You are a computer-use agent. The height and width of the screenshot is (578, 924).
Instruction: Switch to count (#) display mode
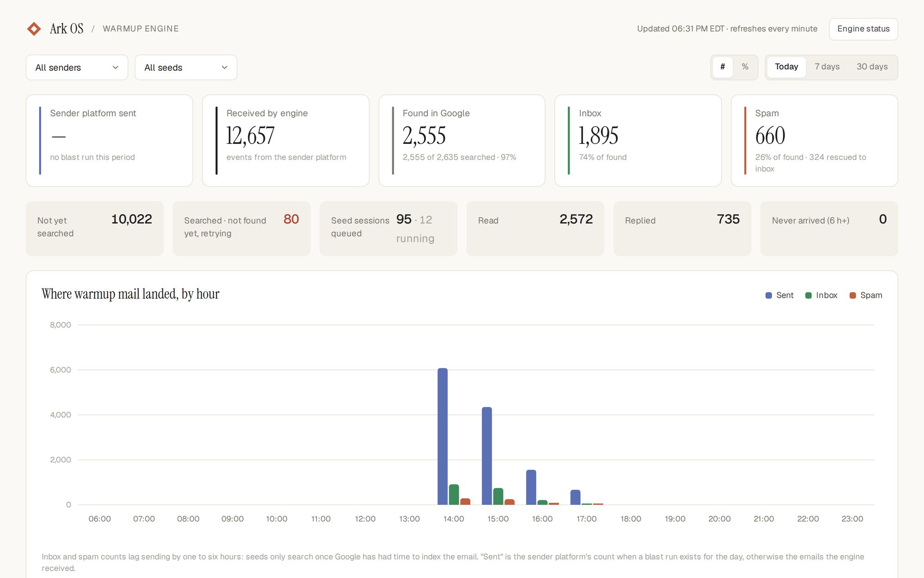point(723,67)
